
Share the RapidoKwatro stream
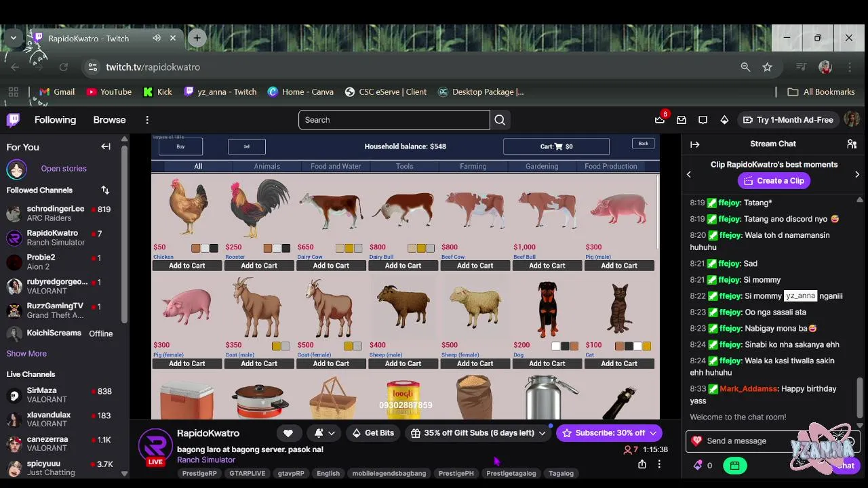pos(642,465)
